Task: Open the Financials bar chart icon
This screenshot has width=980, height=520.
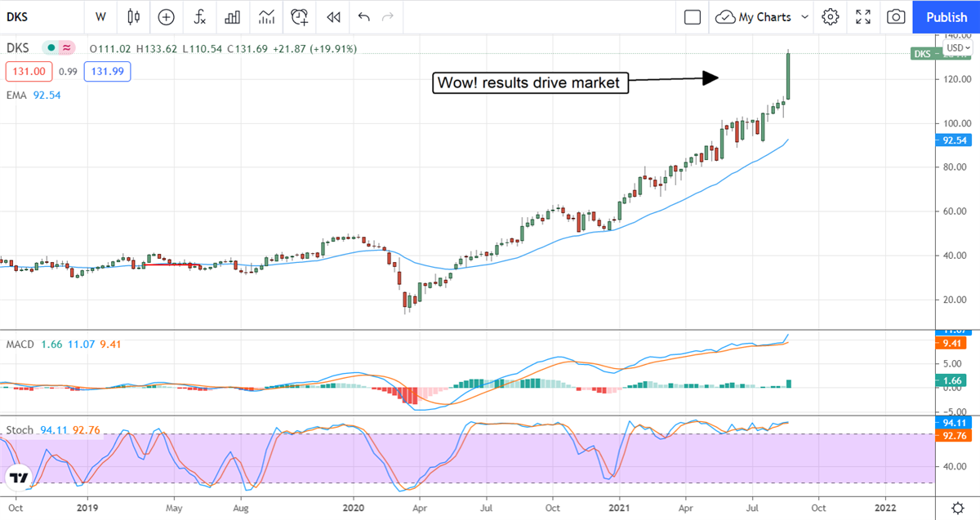Action: coord(233,16)
